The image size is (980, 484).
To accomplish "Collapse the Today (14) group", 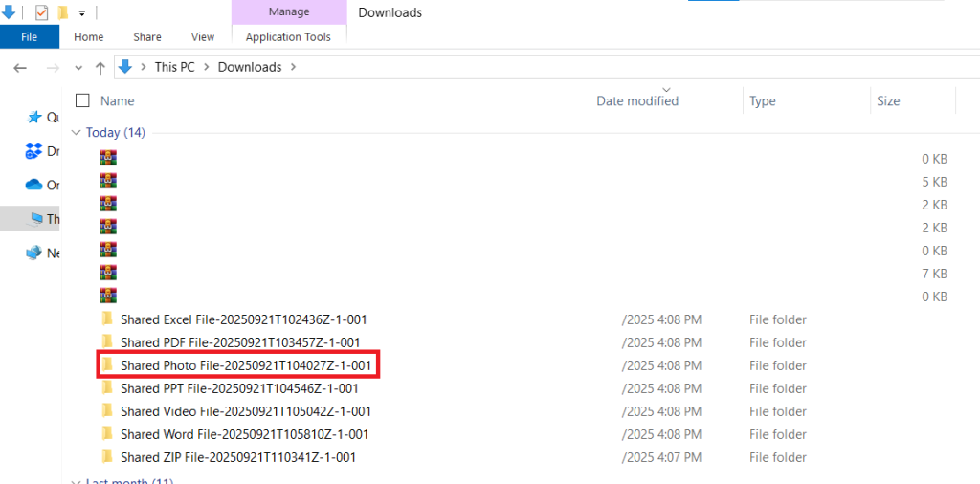I will pos(77,133).
